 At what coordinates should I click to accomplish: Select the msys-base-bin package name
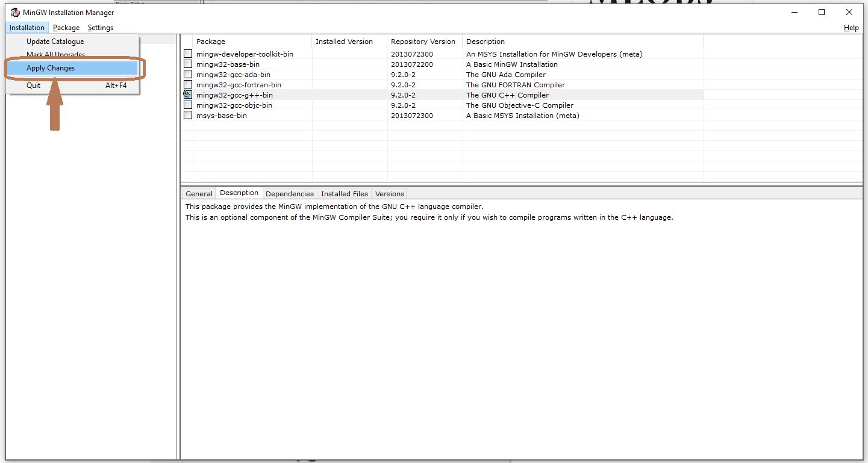click(222, 116)
